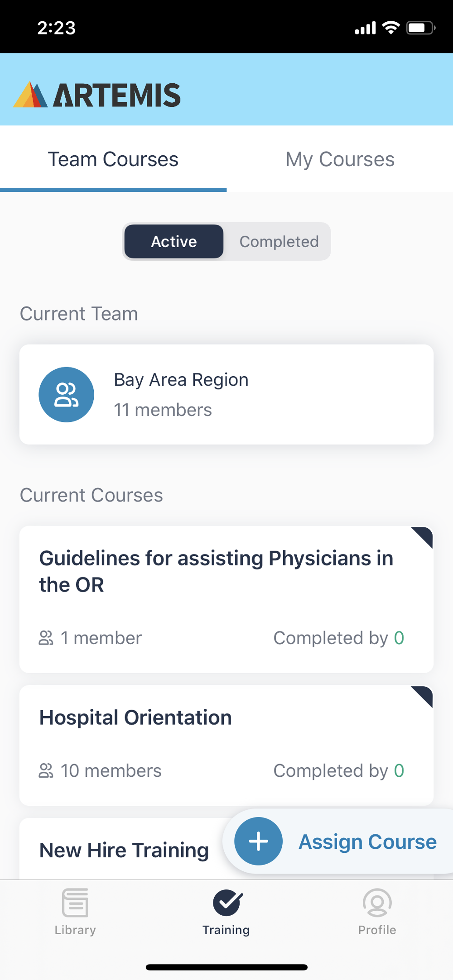Click members icon on Hospital Orientation card

click(46, 770)
